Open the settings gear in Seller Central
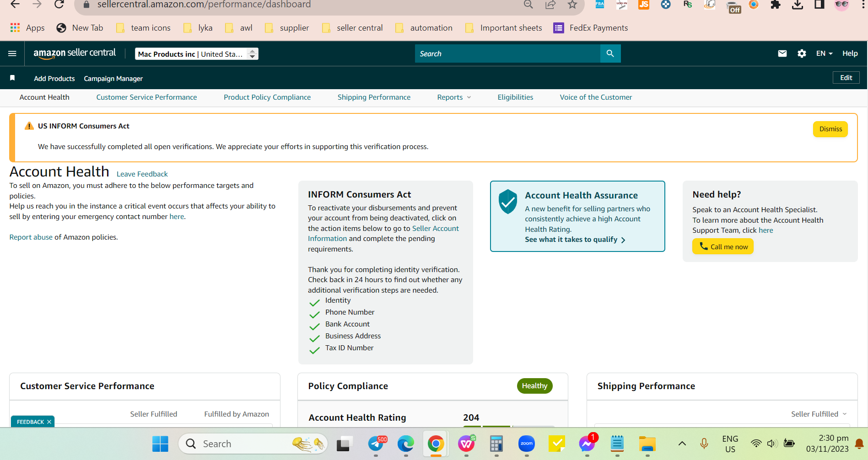Image resolution: width=868 pixels, height=460 pixels. coord(802,53)
